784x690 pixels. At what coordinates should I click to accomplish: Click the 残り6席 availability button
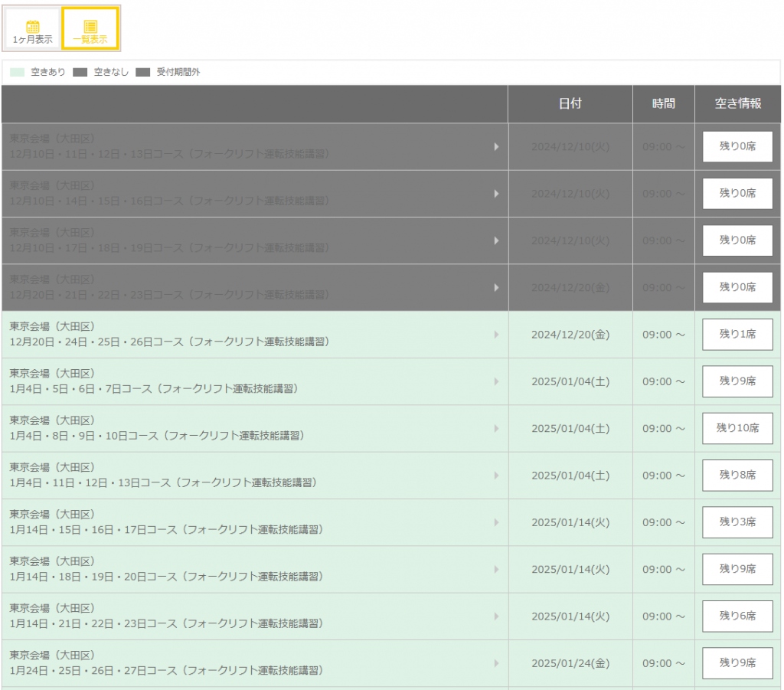click(x=737, y=616)
